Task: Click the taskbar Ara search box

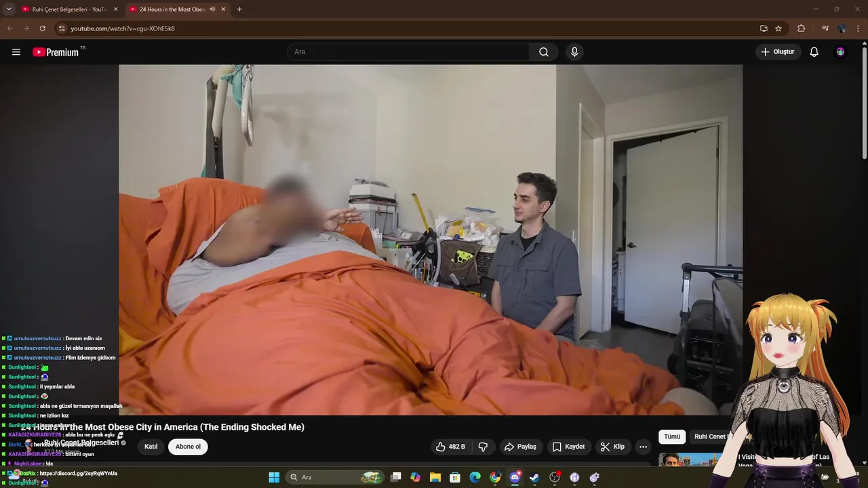Action: (335, 477)
